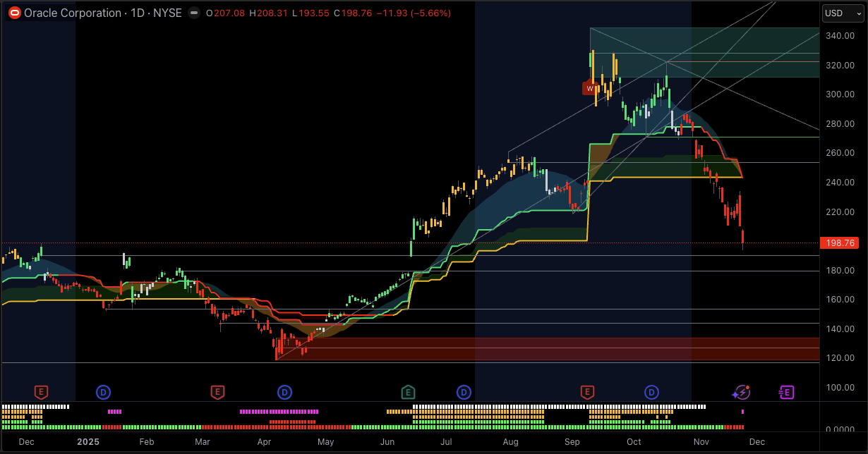Click the Oracle logo icon

[14, 13]
